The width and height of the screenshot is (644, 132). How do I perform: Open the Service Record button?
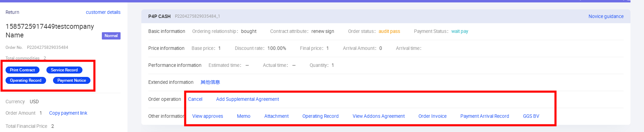(64, 70)
